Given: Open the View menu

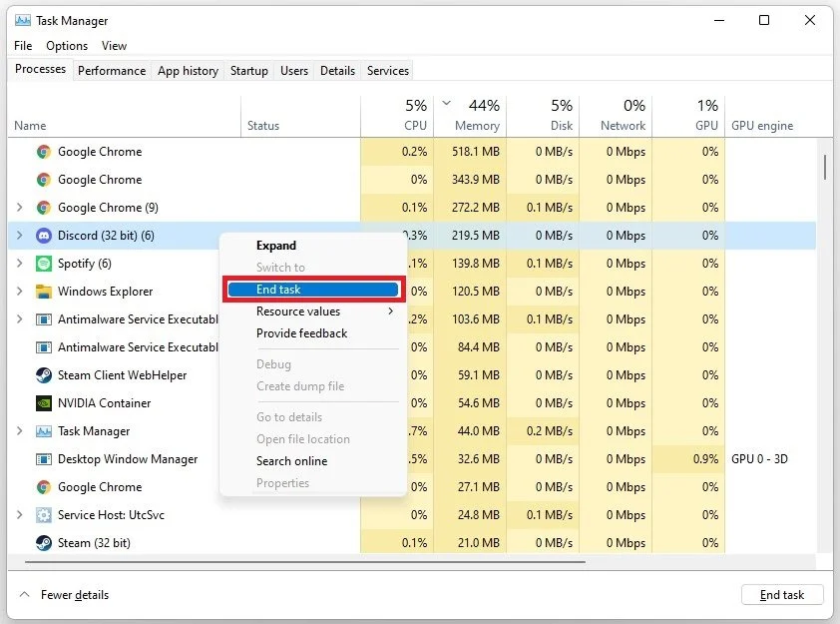Looking at the screenshot, I should pyautogui.click(x=114, y=46).
